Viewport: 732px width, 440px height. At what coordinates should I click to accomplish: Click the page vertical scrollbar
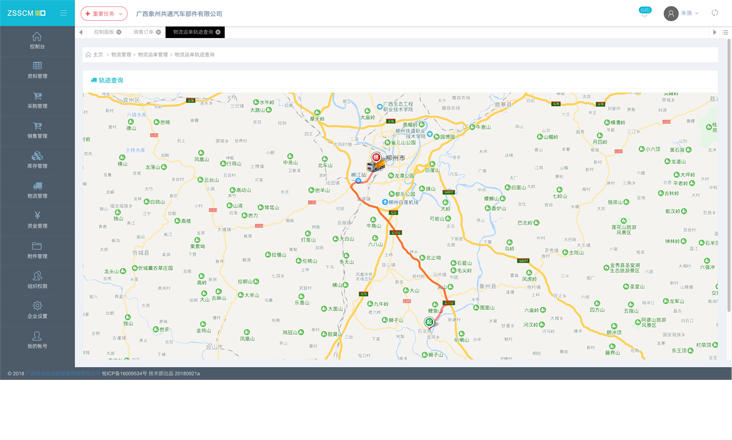[729, 175]
